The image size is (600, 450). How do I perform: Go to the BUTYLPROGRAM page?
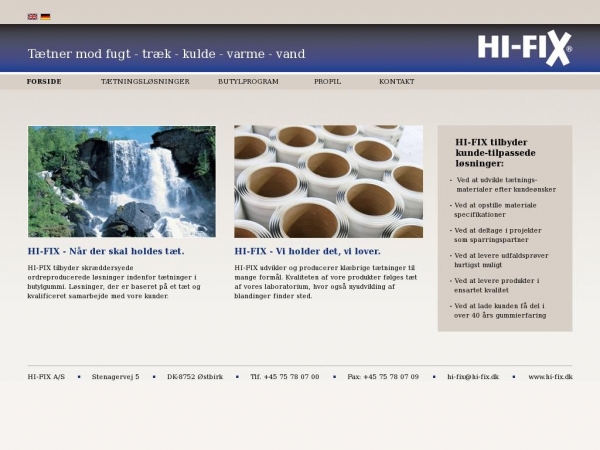point(248,82)
